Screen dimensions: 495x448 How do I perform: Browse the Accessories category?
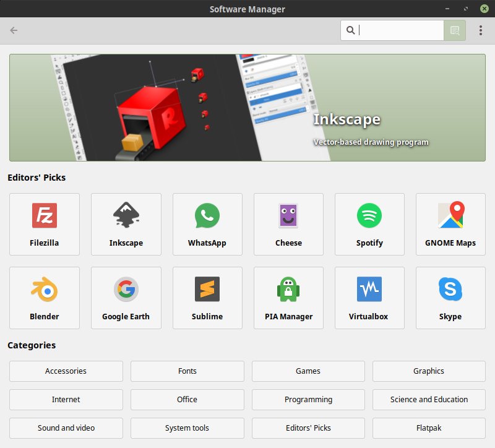(66, 371)
